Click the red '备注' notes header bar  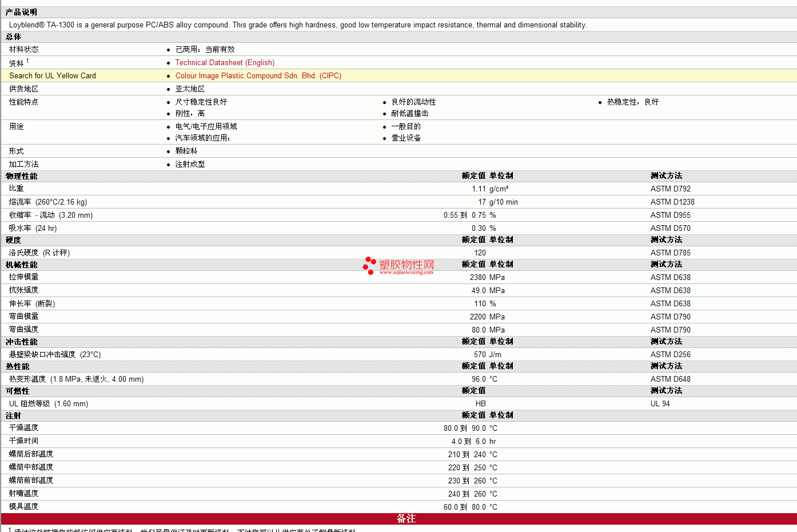[399, 519]
